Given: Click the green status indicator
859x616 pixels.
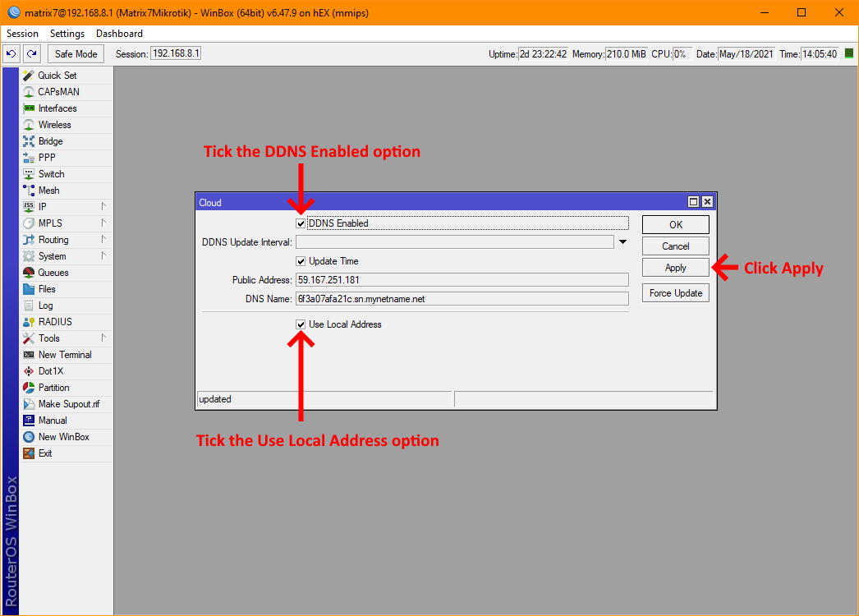Looking at the screenshot, I should pos(848,53).
